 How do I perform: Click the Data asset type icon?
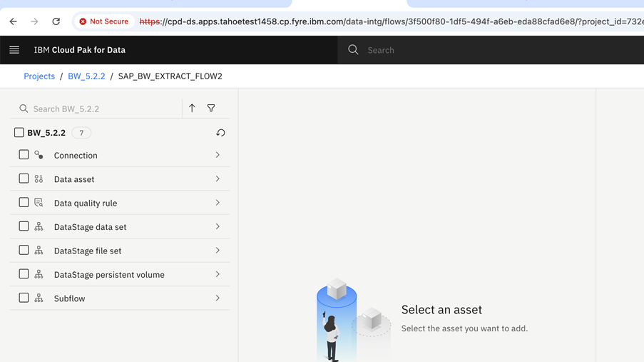click(39, 179)
